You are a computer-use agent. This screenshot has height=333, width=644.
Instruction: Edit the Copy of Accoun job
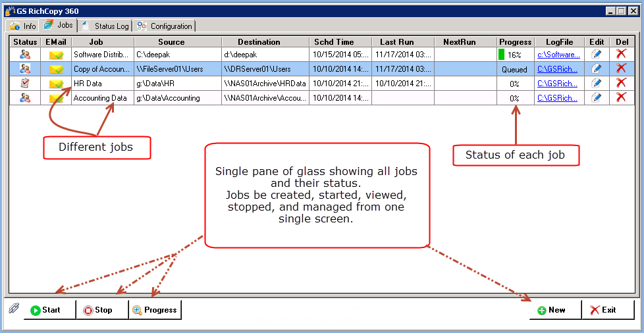tap(596, 68)
